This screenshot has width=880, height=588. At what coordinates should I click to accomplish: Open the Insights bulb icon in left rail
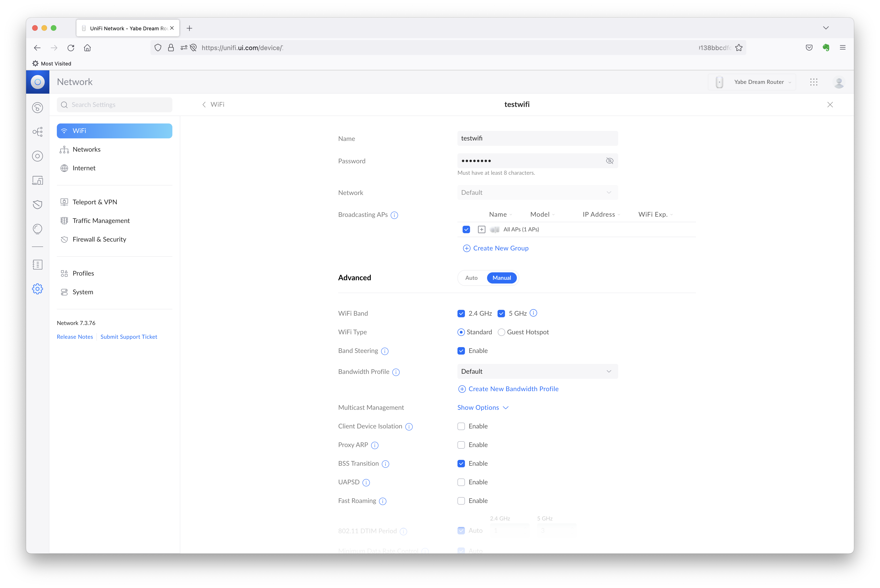click(38, 229)
